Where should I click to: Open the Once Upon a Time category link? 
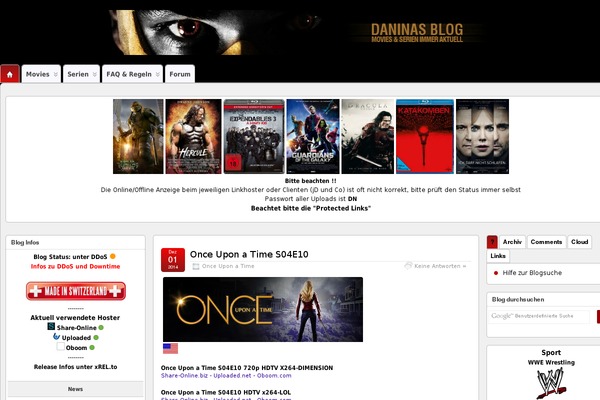[x=228, y=266]
